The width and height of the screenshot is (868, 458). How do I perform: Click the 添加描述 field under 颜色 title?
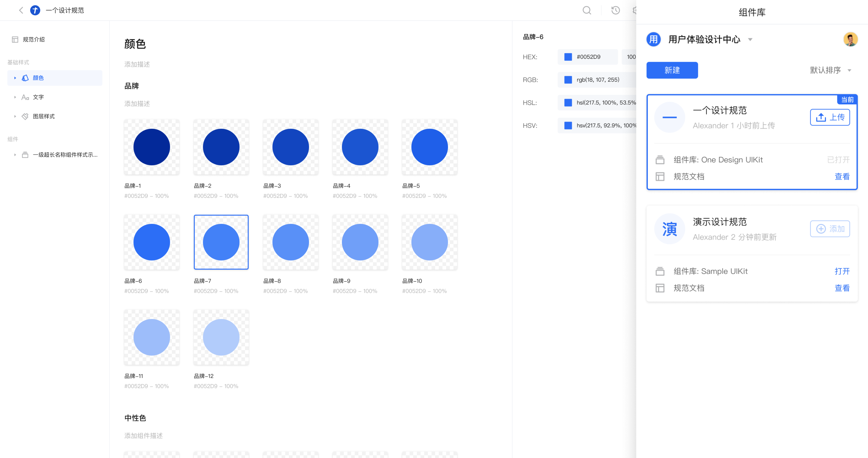[x=137, y=64]
